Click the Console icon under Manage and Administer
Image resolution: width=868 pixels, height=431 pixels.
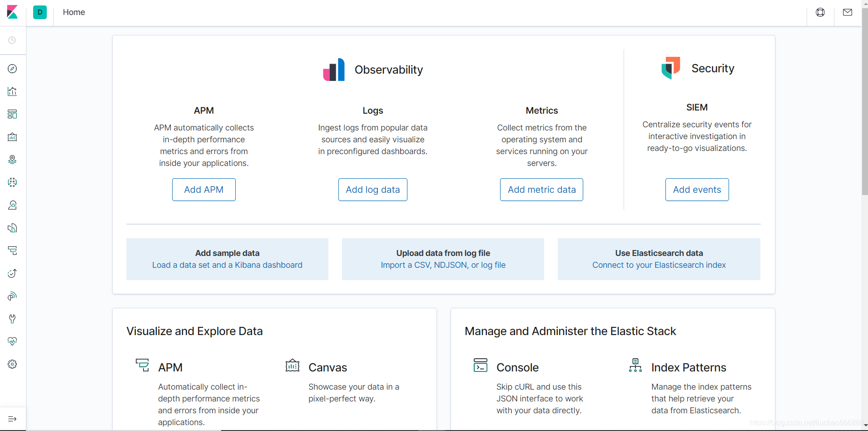pyautogui.click(x=481, y=365)
